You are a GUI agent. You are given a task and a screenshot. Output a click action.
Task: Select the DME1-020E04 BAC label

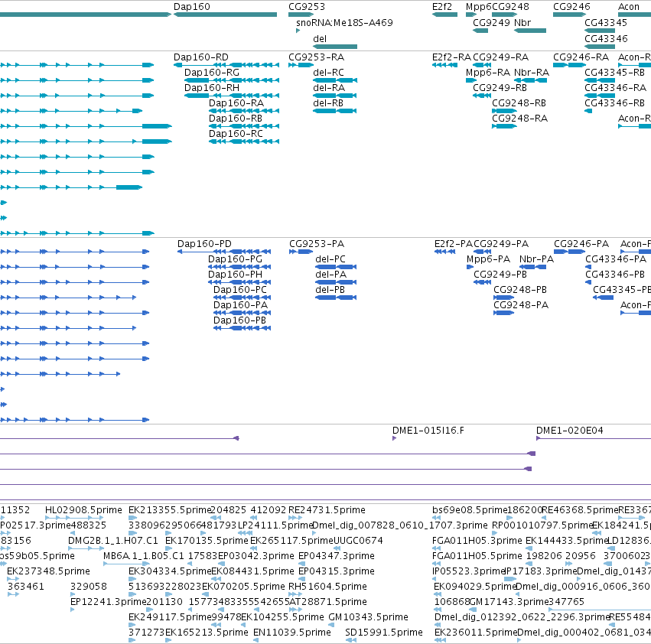click(x=570, y=431)
